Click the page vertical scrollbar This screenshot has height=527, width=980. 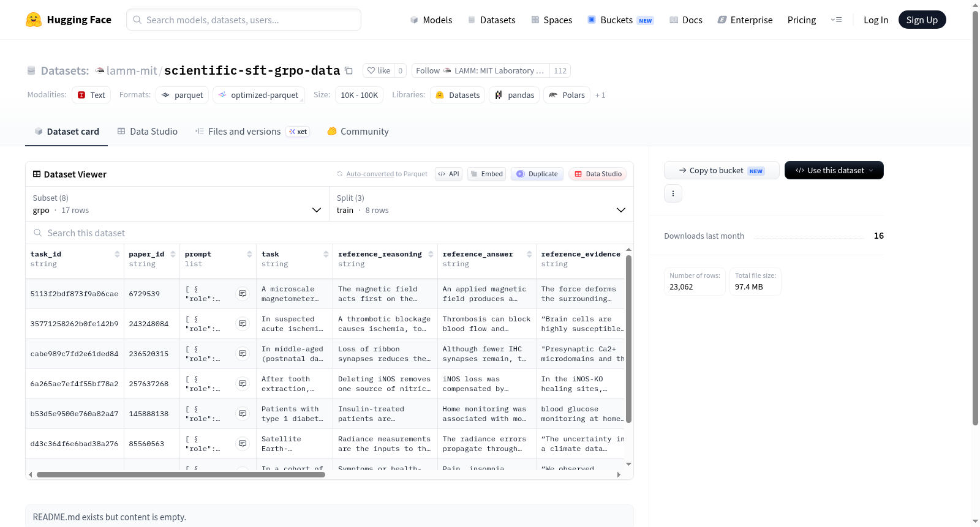pos(975,217)
